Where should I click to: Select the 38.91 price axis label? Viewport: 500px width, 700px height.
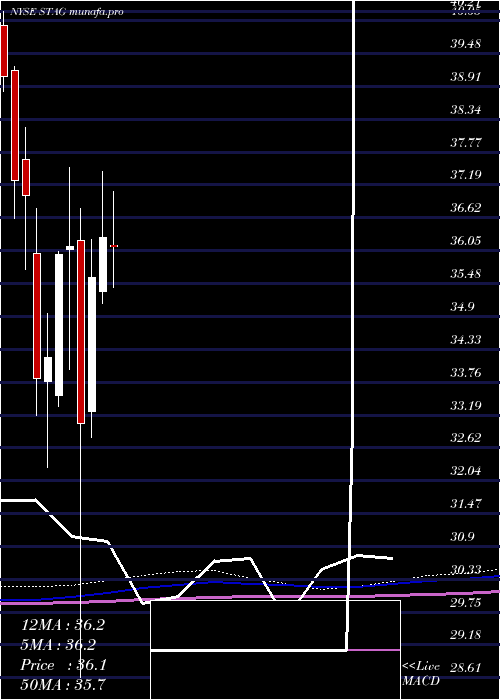tap(466, 77)
